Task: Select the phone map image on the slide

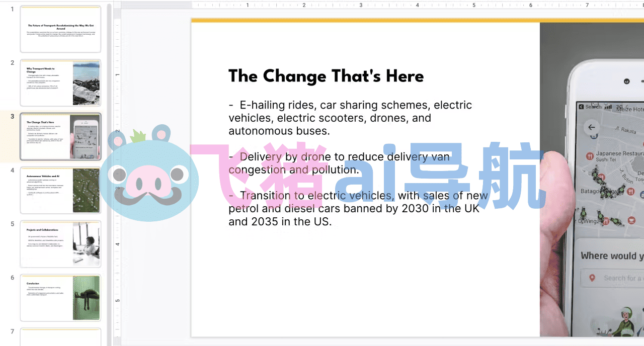Action: click(592, 180)
